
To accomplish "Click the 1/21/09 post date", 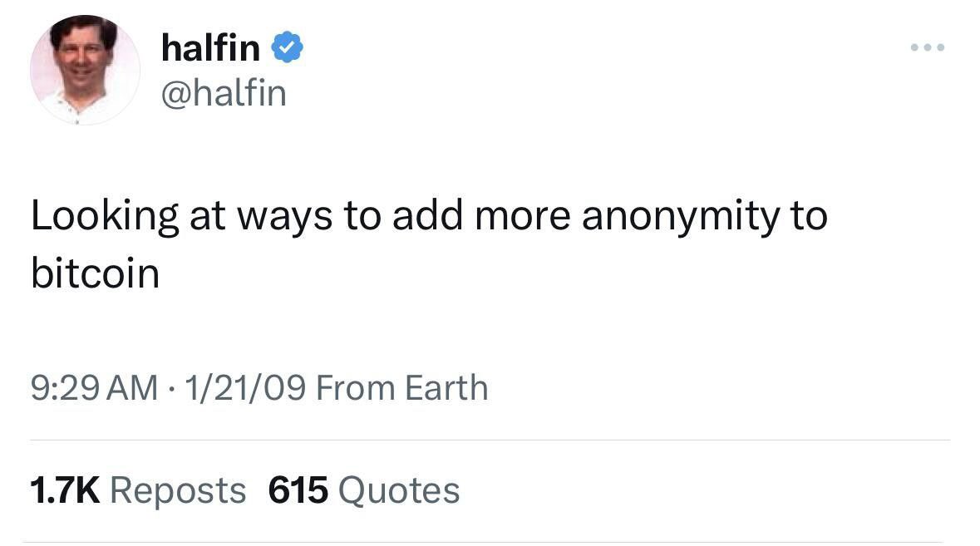I will tap(246, 388).
